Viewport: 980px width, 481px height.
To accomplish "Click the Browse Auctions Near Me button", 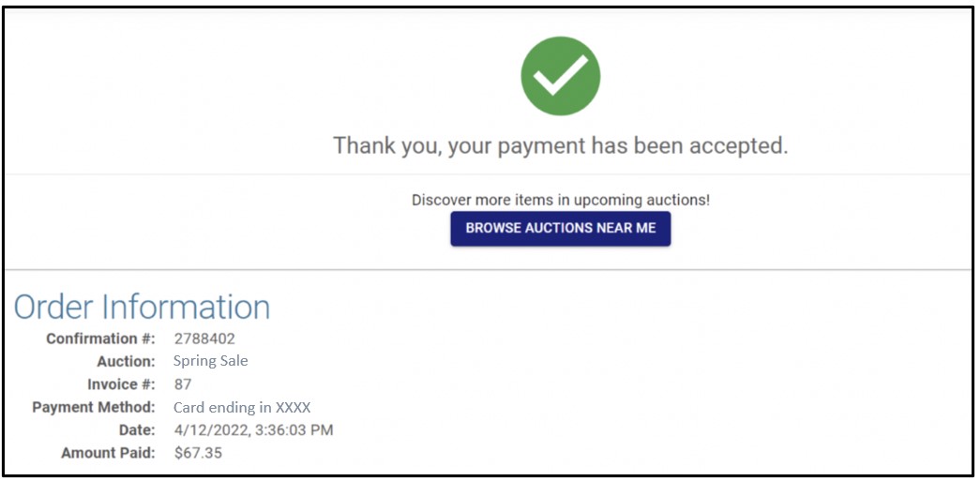I will point(560,228).
